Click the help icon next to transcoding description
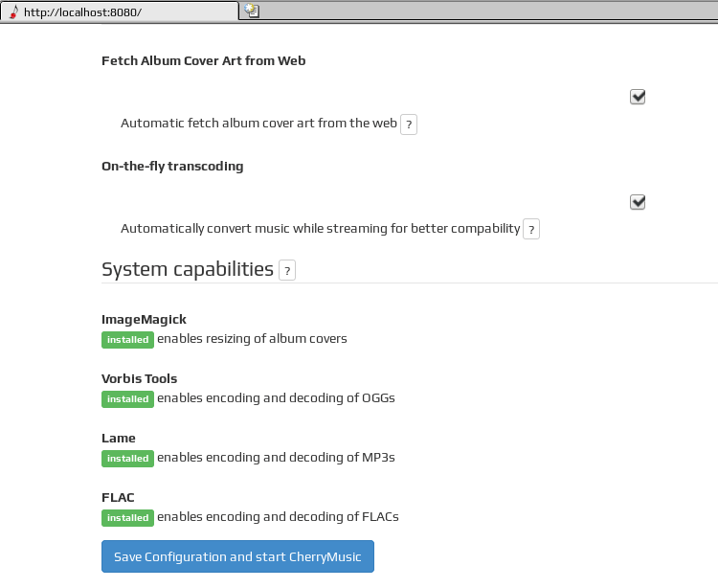718x588 pixels. tap(531, 229)
